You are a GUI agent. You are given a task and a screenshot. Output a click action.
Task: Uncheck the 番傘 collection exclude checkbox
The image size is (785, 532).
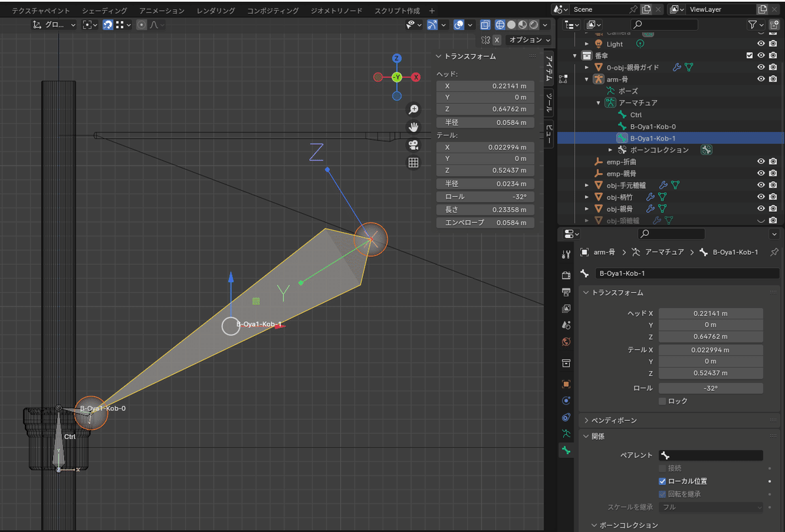click(x=750, y=56)
